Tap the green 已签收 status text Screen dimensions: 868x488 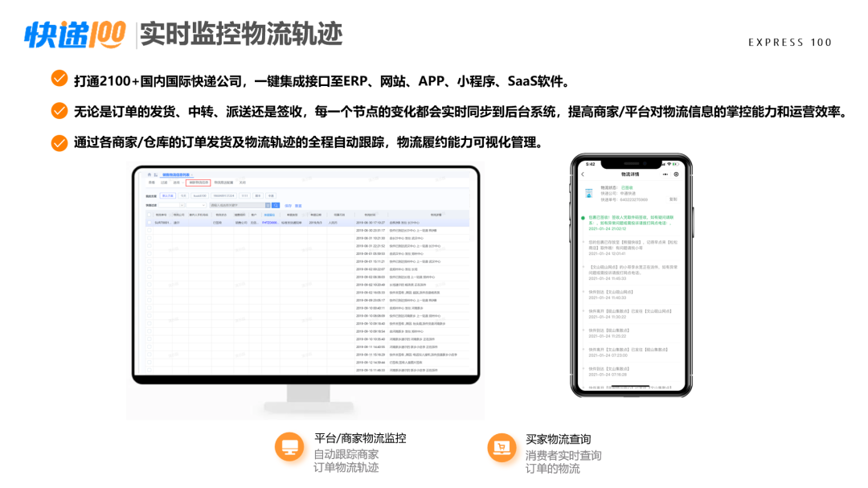[x=627, y=188]
